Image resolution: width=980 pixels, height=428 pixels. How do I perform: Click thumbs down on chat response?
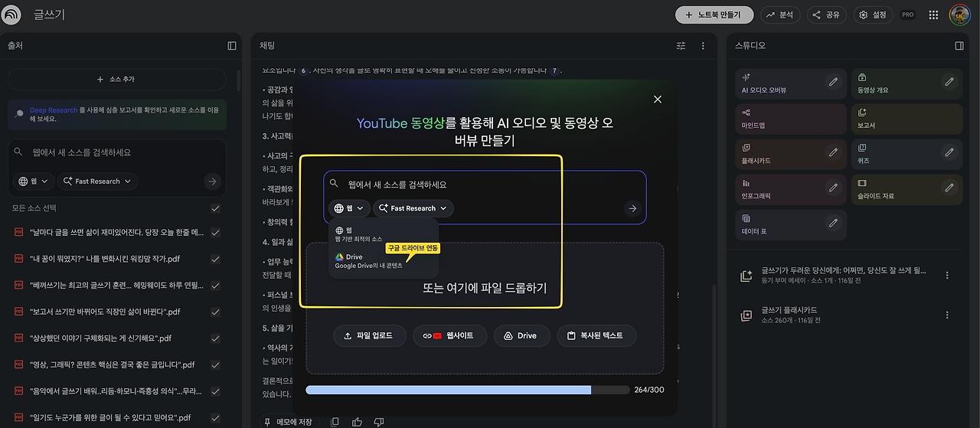[379, 422]
